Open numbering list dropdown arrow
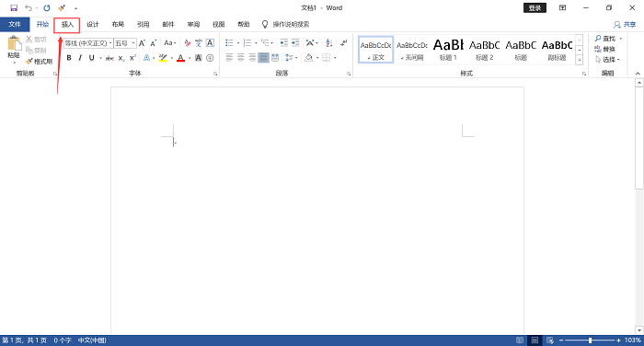 (256, 43)
